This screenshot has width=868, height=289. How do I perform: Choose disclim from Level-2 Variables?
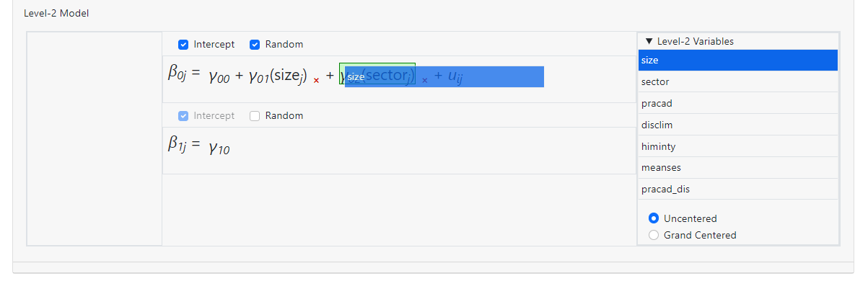[x=737, y=125]
